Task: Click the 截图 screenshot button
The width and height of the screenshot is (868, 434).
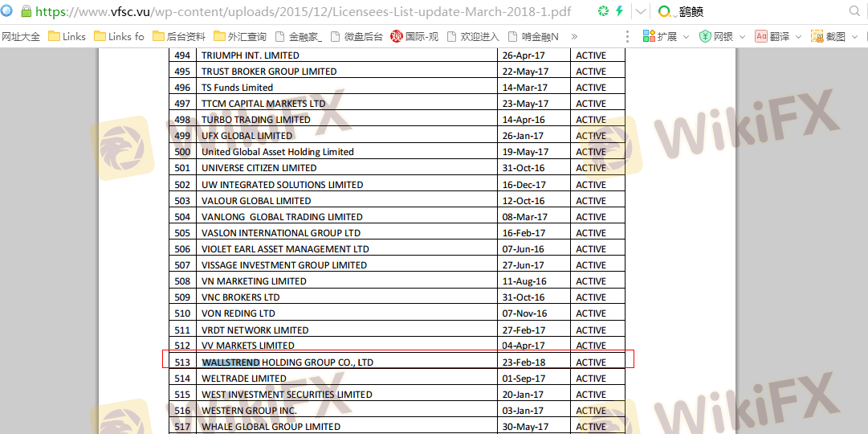Action: tap(828, 37)
